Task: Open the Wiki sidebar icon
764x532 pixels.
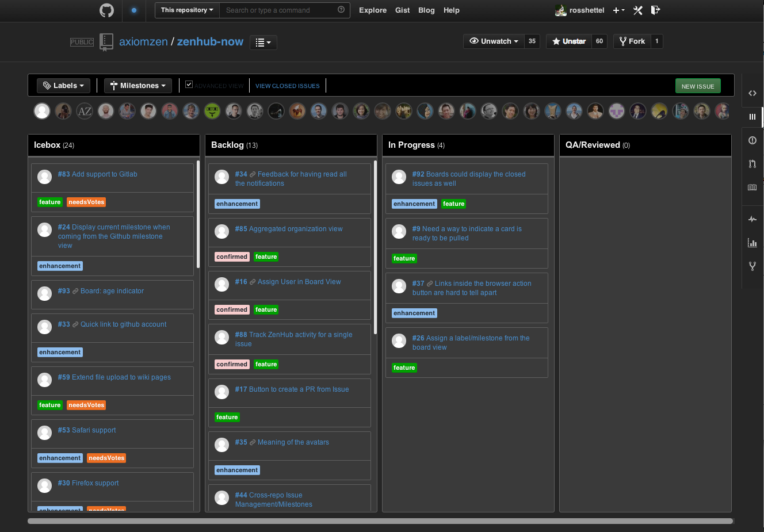Action: tap(752, 187)
